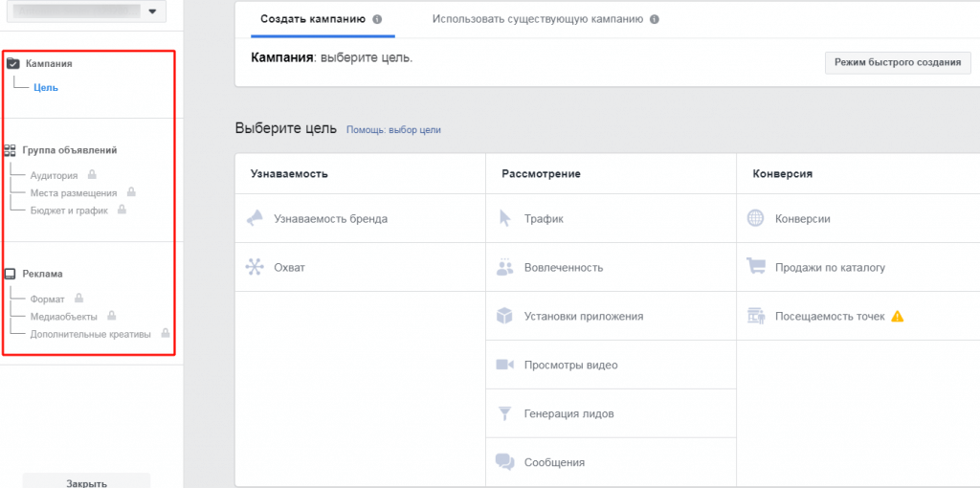Click the funnel icon for Генерация лидов
Viewport: 980px width, 488px height.
pos(505,413)
